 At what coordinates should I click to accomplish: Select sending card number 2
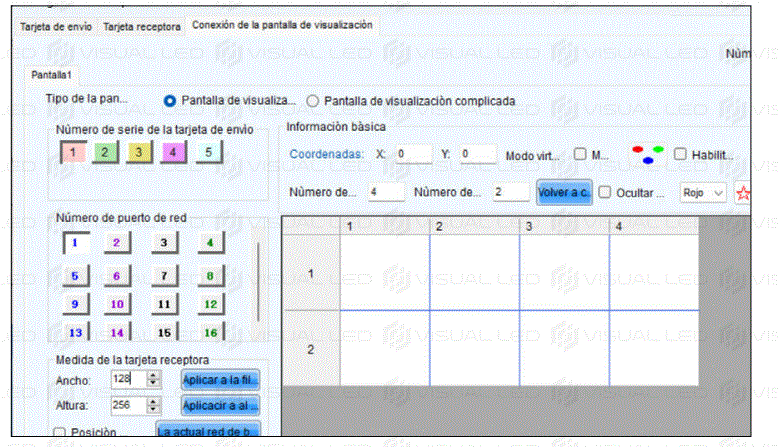click(x=105, y=152)
